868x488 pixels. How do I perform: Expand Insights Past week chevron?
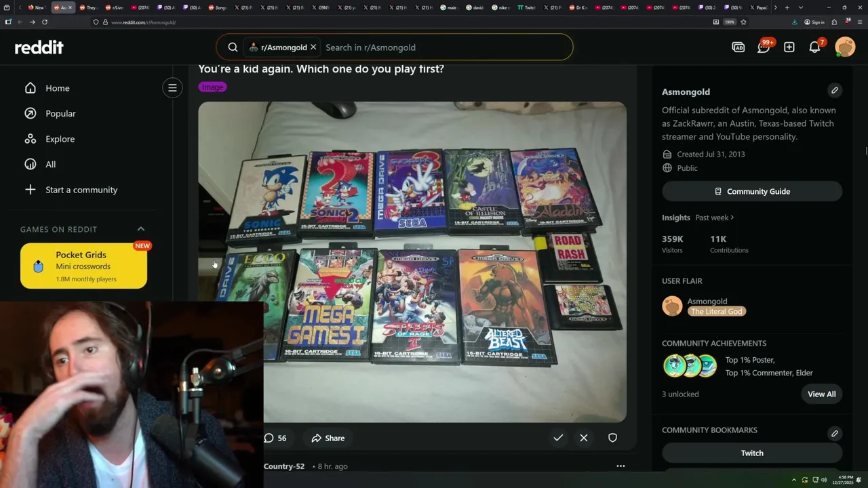pos(733,218)
